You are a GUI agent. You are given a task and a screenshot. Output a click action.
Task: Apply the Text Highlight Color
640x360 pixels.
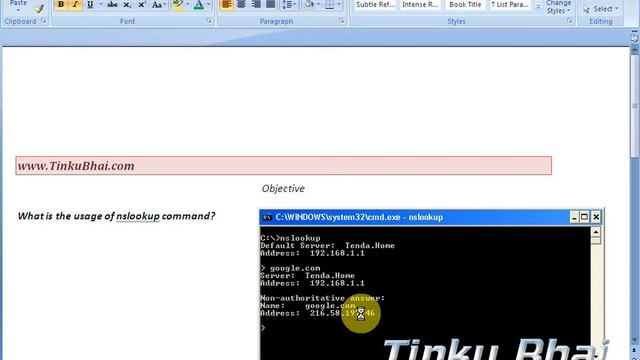point(178,5)
